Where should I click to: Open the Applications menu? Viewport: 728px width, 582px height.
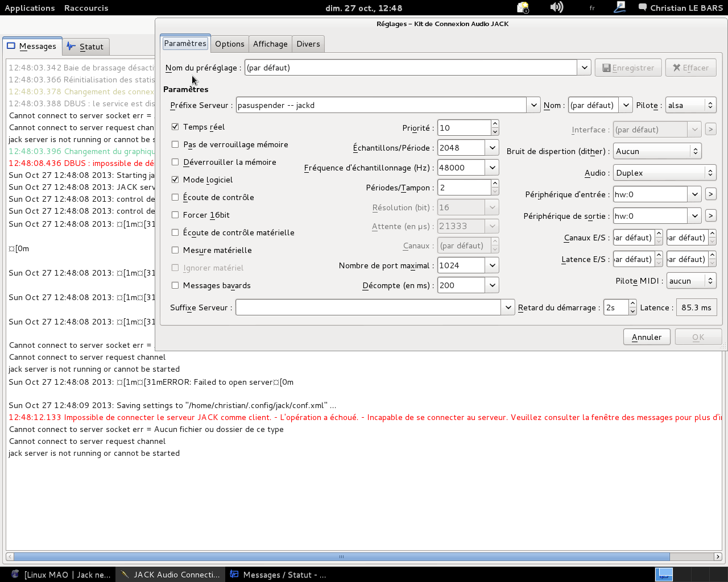[30, 8]
